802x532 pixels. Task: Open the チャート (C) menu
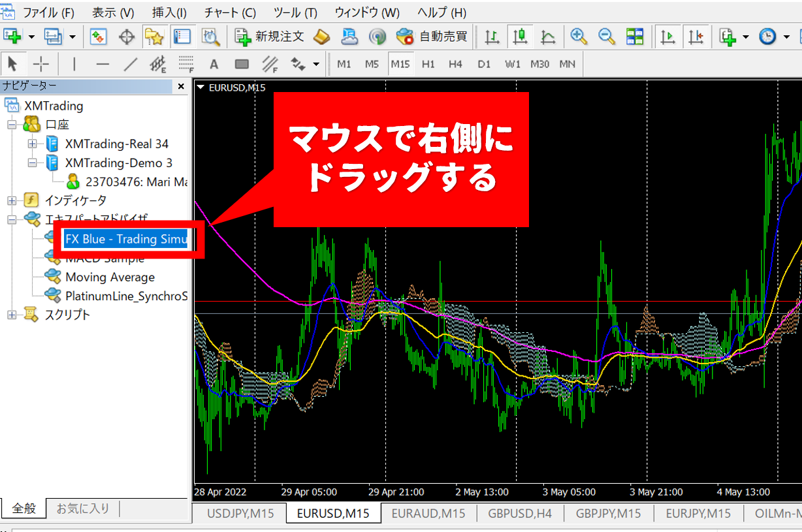click(230, 12)
